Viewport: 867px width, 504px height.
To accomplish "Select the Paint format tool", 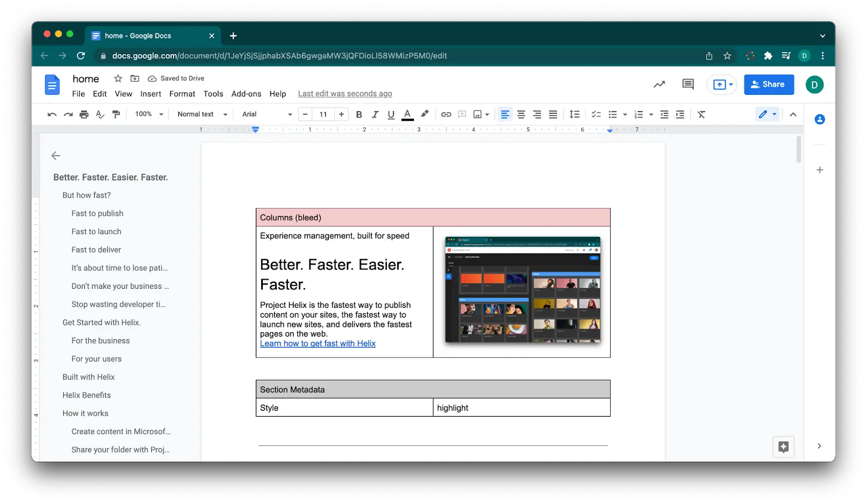I will pos(116,114).
